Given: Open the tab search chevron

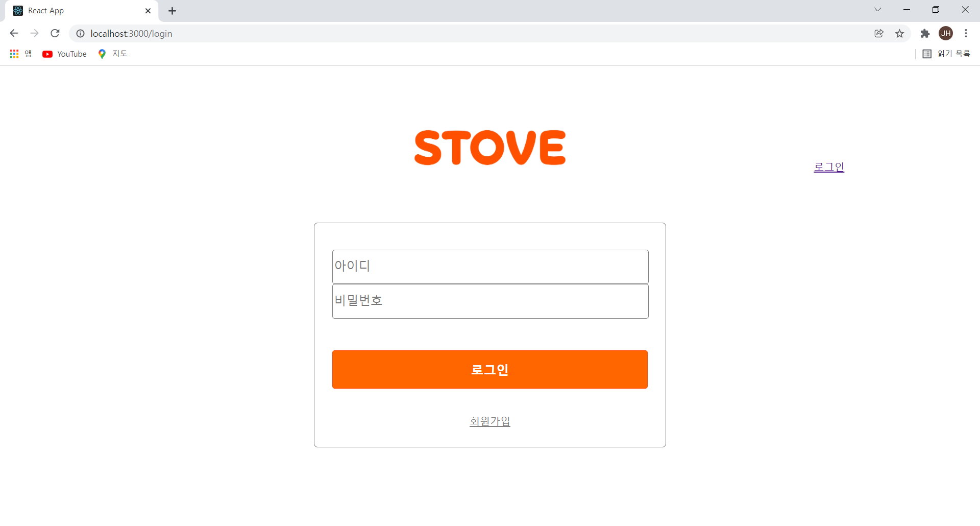Looking at the screenshot, I should point(877,10).
